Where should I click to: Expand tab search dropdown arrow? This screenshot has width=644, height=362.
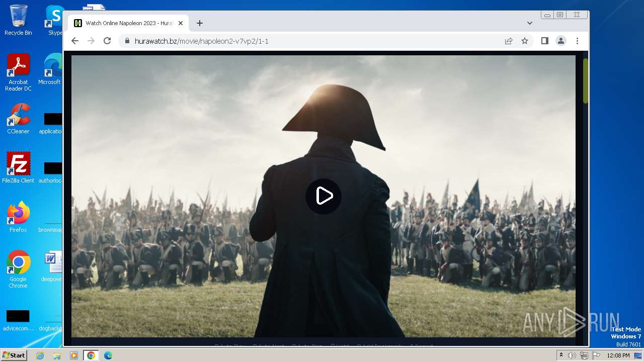(529, 23)
